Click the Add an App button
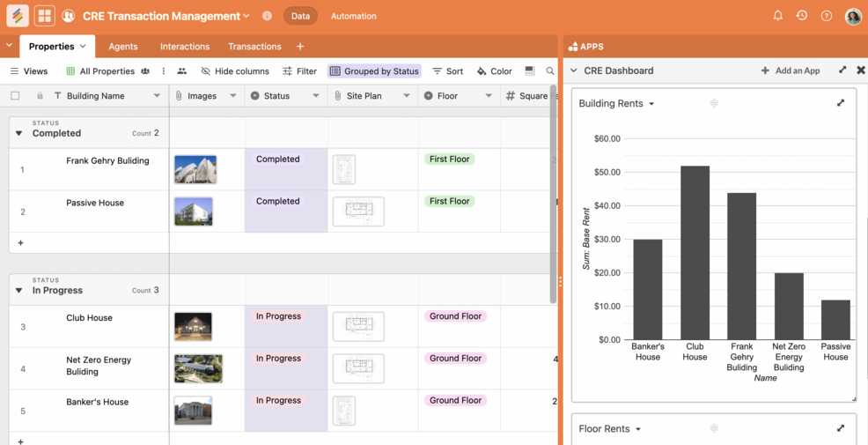868x445 pixels. (x=790, y=70)
